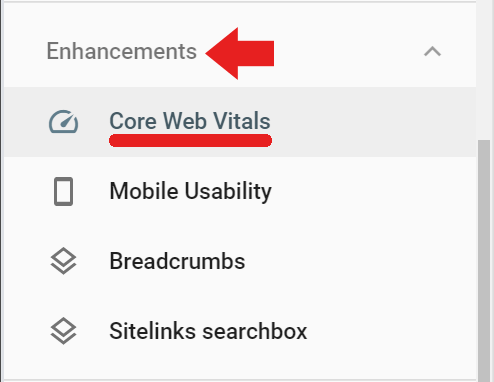Collapse the Enhancements section with the chevron
The height and width of the screenshot is (382, 494).
pos(432,52)
